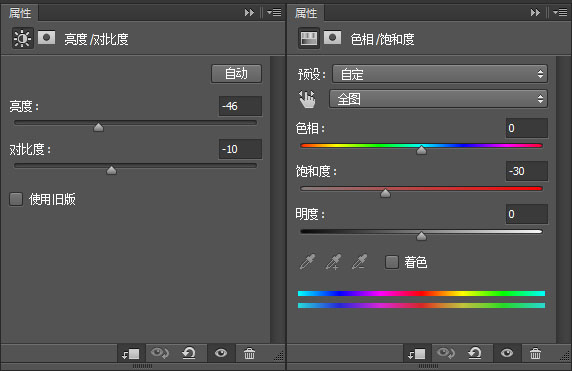The height and width of the screenshot is (371, 572).
Task: Reset adjustment defaults in Hue/Saturation panel
Action: (475, 353)
